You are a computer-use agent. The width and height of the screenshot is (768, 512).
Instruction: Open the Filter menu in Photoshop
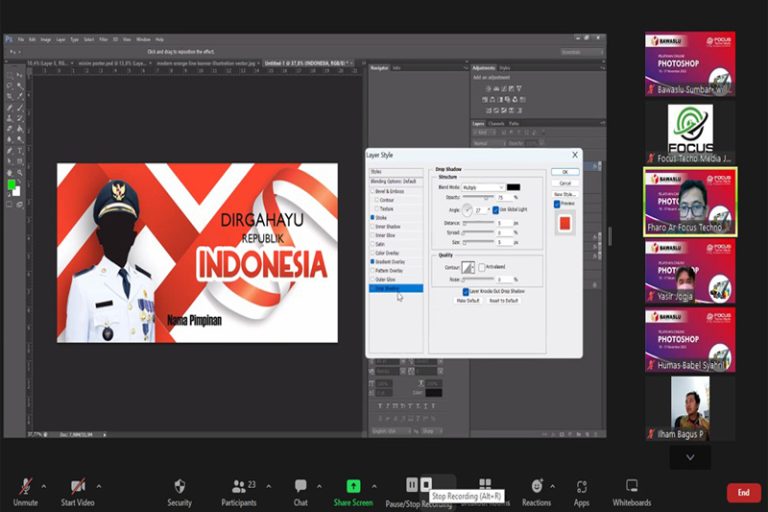[104, 40]
